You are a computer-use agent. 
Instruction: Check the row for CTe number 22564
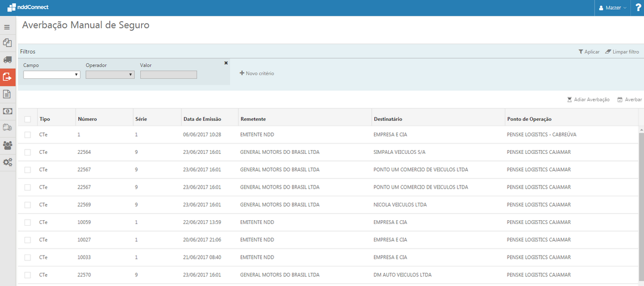[x=28, y=152]
